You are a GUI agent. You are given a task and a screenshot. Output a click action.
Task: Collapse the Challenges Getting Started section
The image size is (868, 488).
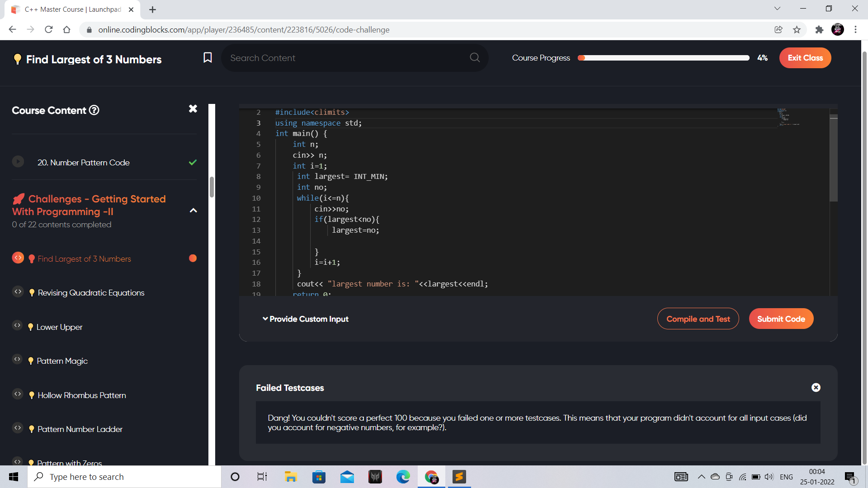tap(193, 211)
